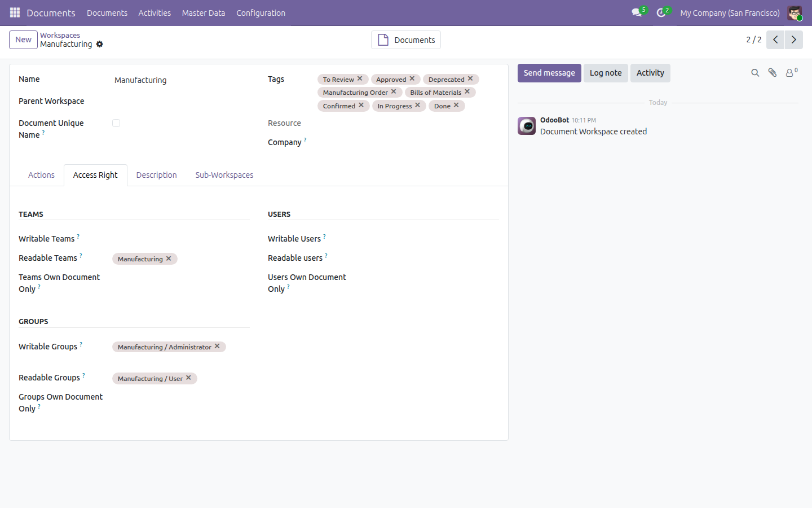
Task: Remove the In Progress tag
Action: [x=417, y=106]
